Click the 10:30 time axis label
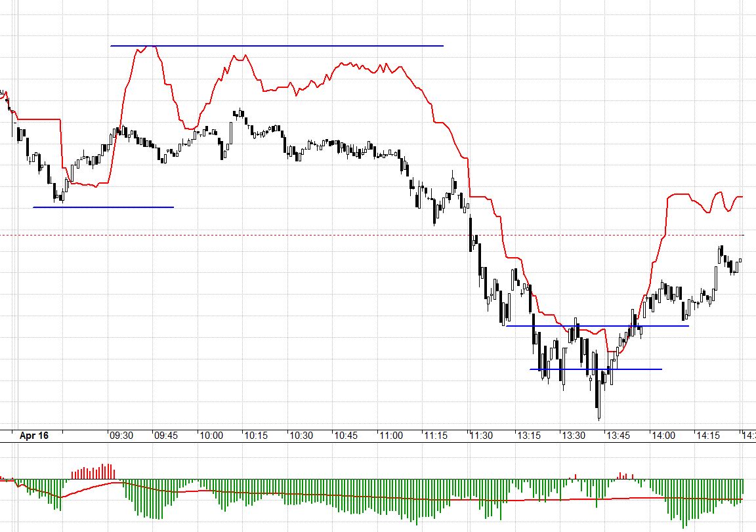 (302, 436)
